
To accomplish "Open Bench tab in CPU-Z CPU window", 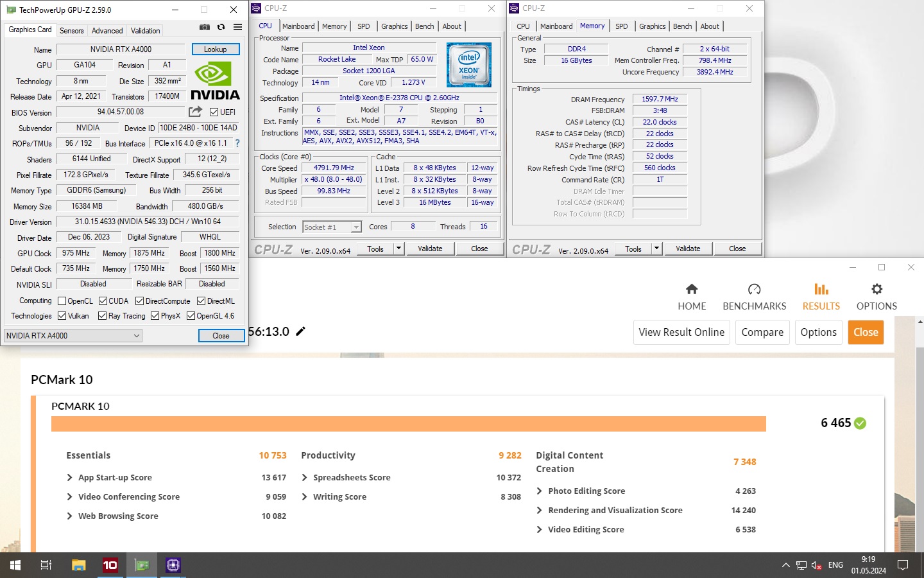I will click(424, 26).
